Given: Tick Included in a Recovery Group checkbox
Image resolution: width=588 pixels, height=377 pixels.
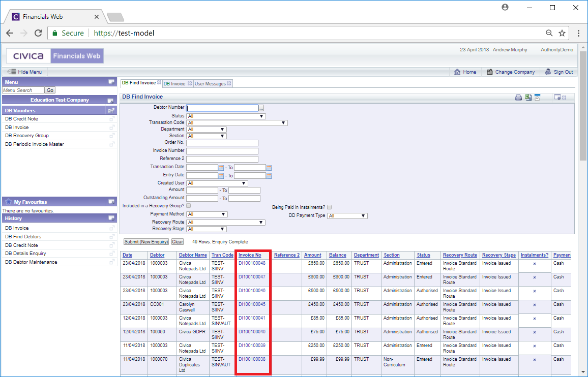Looking at the screenshot, I should click(189, 206).
